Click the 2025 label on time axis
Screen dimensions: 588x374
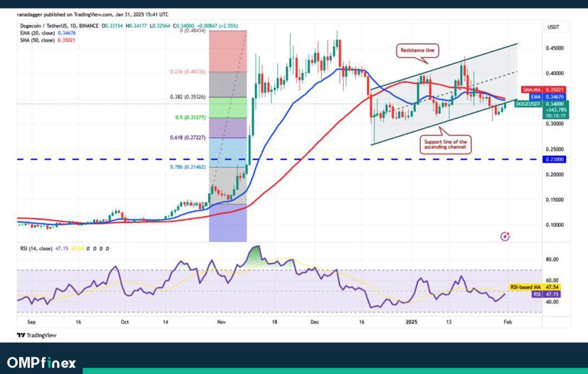[411, 322]
